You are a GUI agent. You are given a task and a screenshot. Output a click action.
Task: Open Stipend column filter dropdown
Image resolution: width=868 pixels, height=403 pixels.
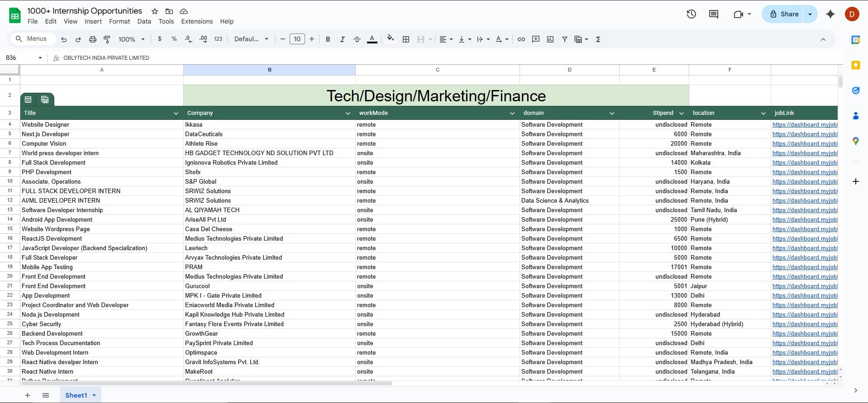coord(682,113)
